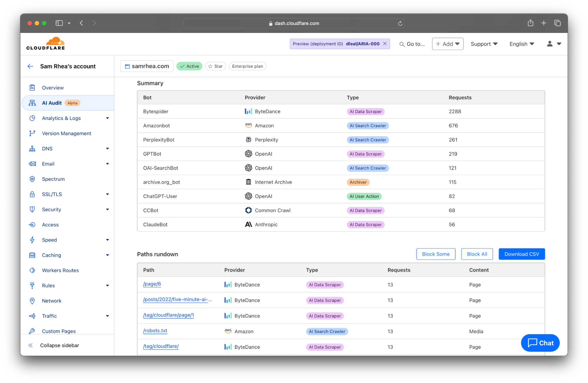Select the DNS sidebar icon

(32, 148)
